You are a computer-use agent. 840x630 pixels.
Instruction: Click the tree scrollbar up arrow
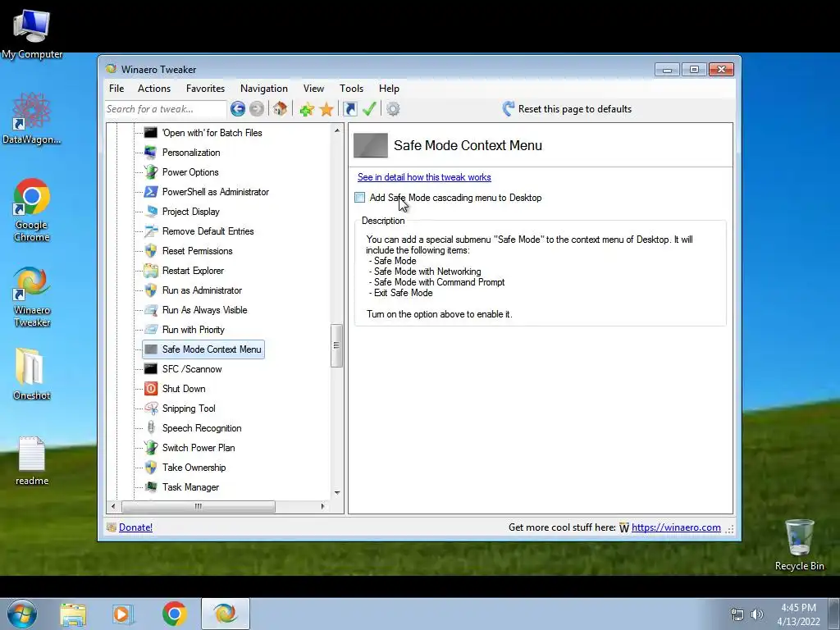[337, 130]
